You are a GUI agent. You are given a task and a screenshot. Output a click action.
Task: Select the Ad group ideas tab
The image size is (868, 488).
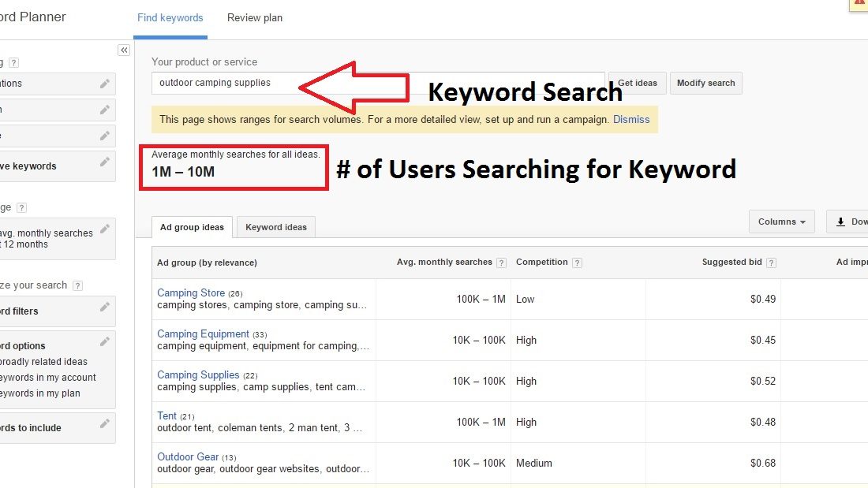pos(192,227)
